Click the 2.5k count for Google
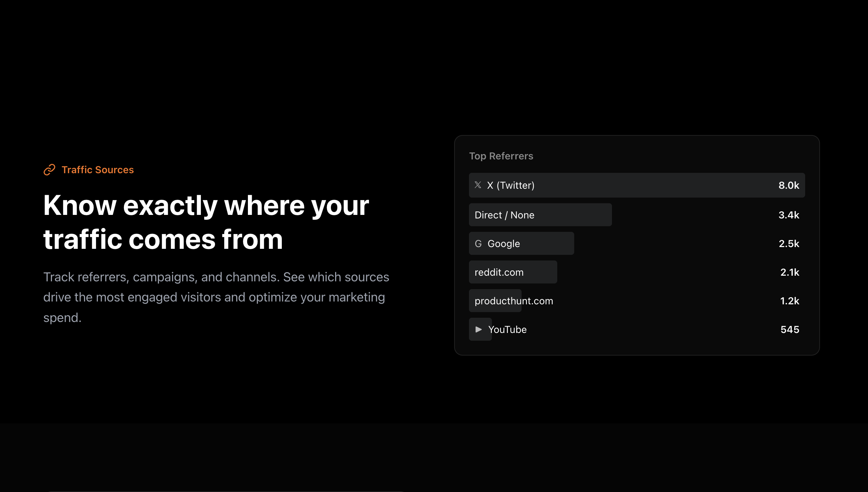This screenshot has width=868, height=492. click(x=788, y=243)
